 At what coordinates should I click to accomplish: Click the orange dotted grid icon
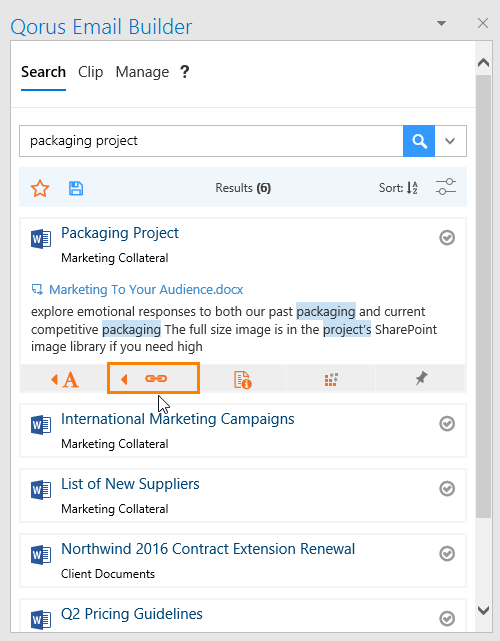(331, 379)
